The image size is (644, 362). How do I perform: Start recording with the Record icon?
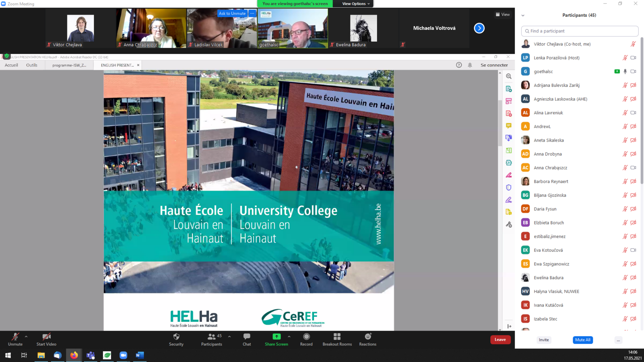coord(306,337)
